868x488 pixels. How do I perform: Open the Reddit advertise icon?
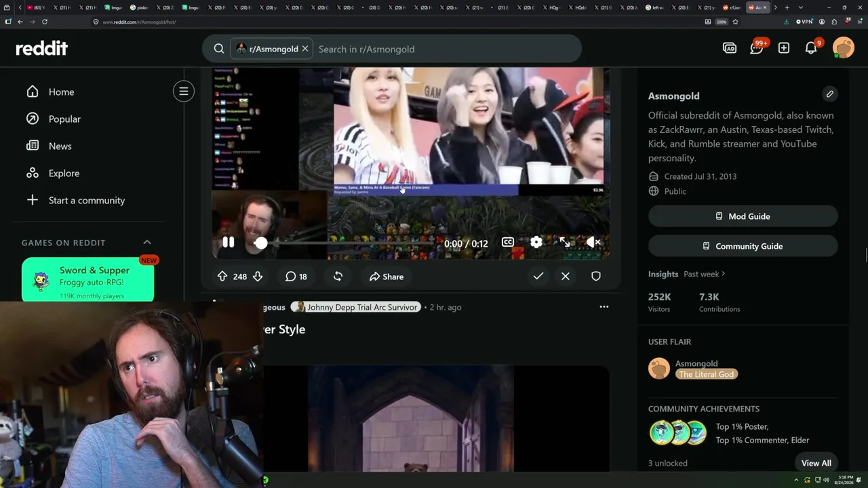tap(730, 48)
